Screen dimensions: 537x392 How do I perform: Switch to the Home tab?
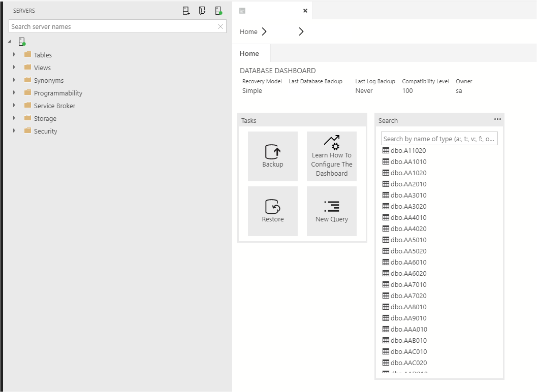click(x=249, y=53)
